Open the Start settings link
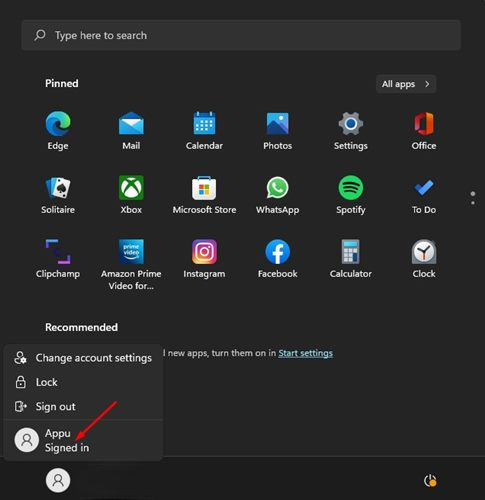 [305, 353]
